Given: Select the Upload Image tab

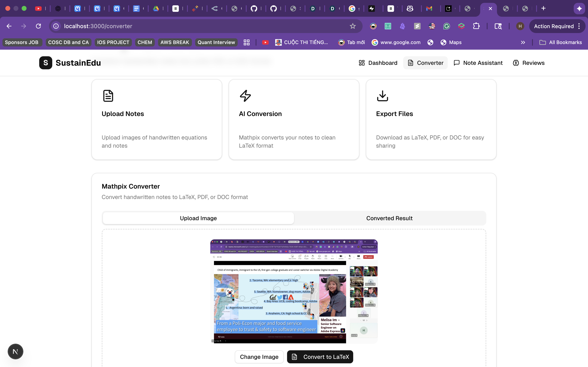Looking at the screenshot, I should 198,218.
